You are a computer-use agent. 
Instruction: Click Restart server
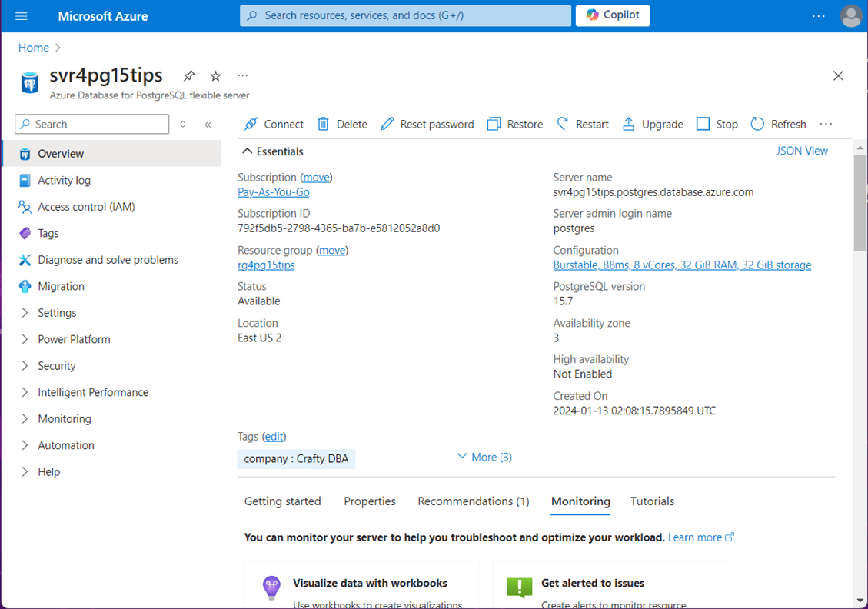tap(582, 124)
